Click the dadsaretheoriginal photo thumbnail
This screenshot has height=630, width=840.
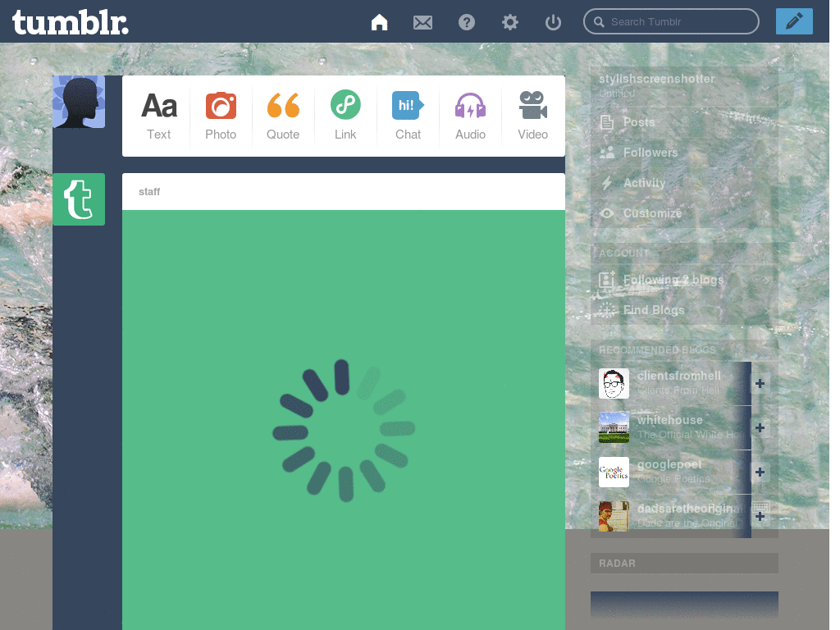[x=614, y=517]
